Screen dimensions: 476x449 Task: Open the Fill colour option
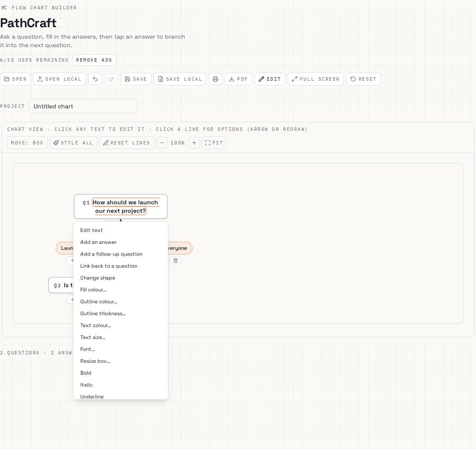121,290
